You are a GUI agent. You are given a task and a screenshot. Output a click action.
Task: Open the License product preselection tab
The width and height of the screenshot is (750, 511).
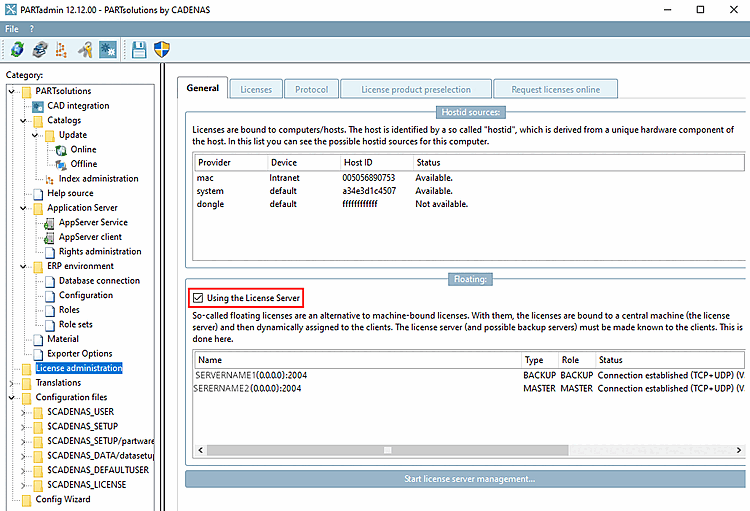pos(416,89)
